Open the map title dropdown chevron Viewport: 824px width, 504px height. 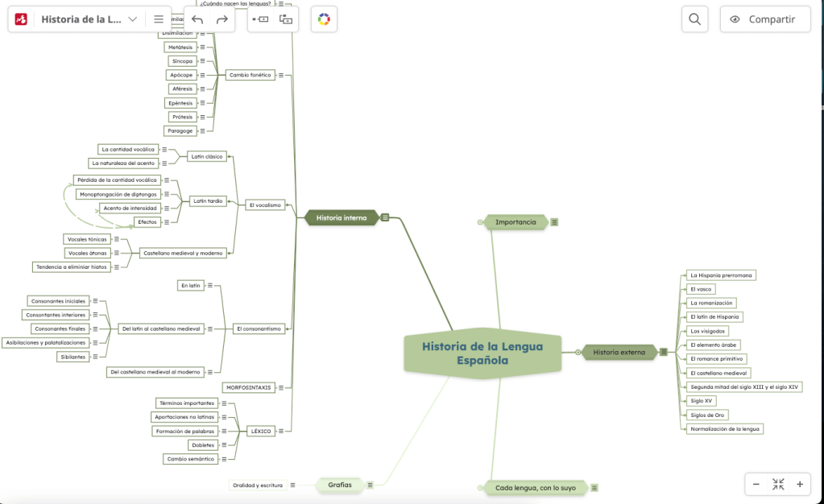(133, 19)
